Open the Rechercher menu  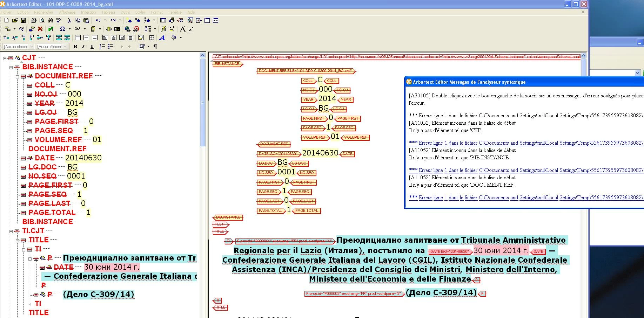pyautogui.click(x=43, y=12)
